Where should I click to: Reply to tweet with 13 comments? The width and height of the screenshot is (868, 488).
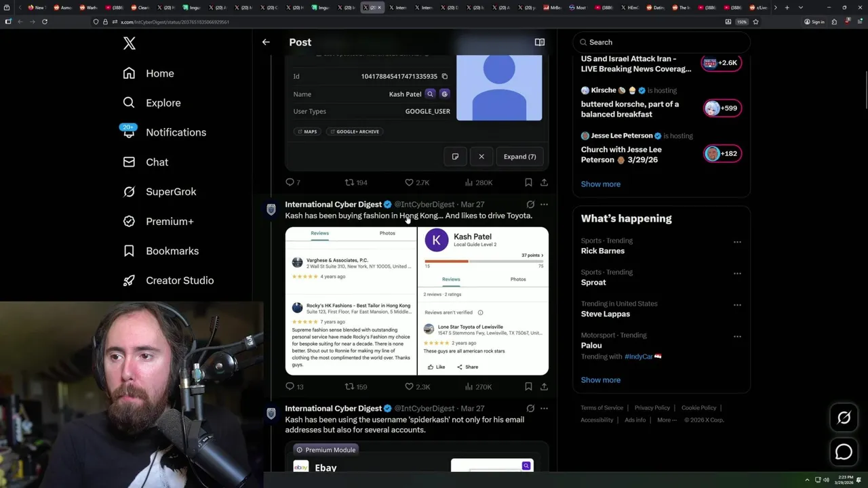pos(294,386)
